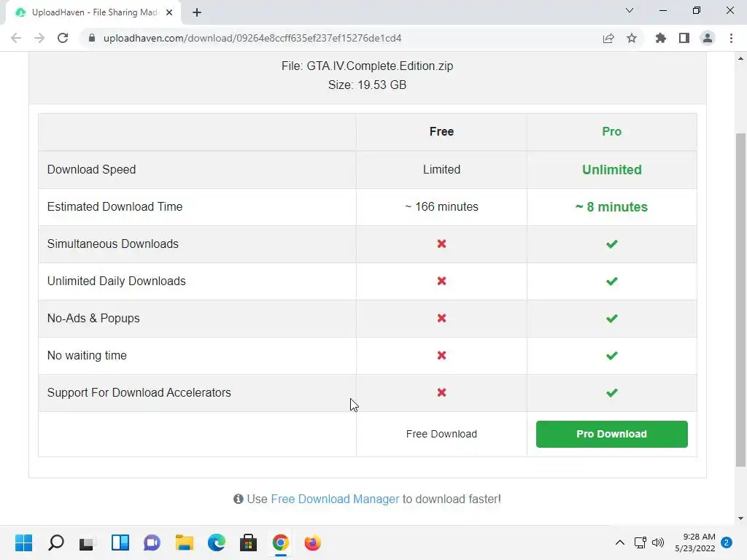The height and width of the screenshot is (560, 747).
Task: Launch Microsoft Edge from taskbar
Action: (x=216, y=542)
